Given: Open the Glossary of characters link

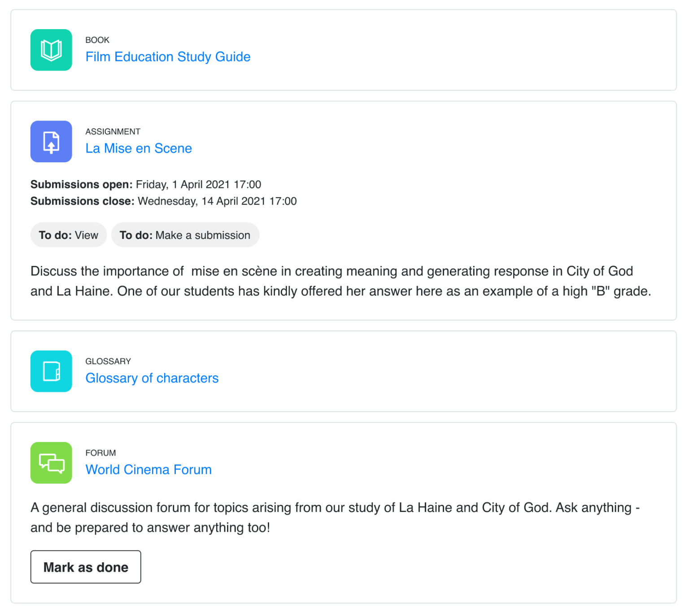Looking at the screenshot, I should click(152, 378).
